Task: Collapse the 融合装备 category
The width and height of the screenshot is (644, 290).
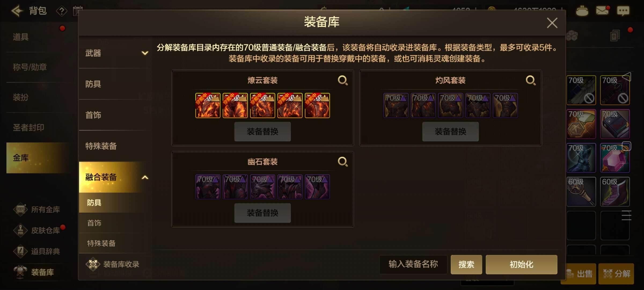Action: [145, 177]
